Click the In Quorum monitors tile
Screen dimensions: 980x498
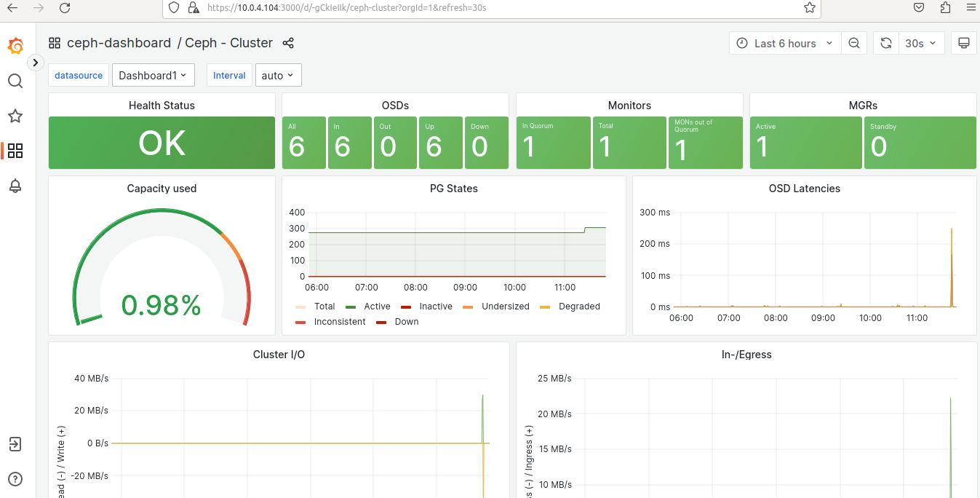pos(554,143)
